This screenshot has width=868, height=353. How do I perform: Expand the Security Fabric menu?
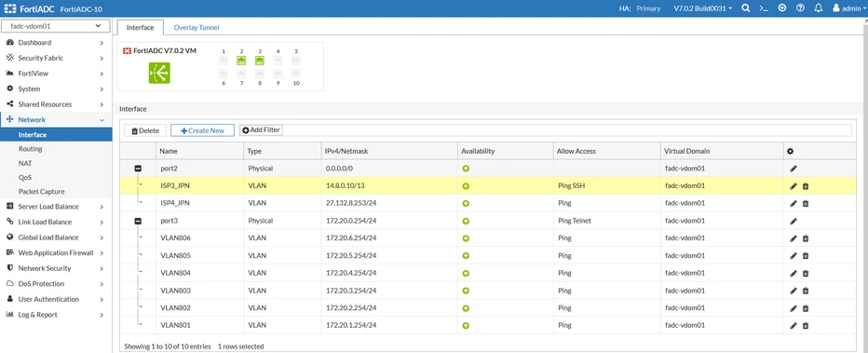point(55,58)
